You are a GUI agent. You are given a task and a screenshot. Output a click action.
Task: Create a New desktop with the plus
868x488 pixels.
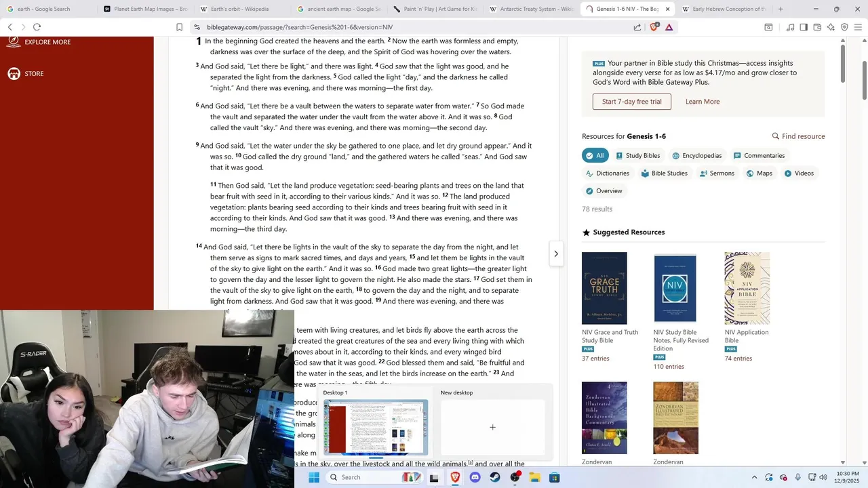point(493,427)
